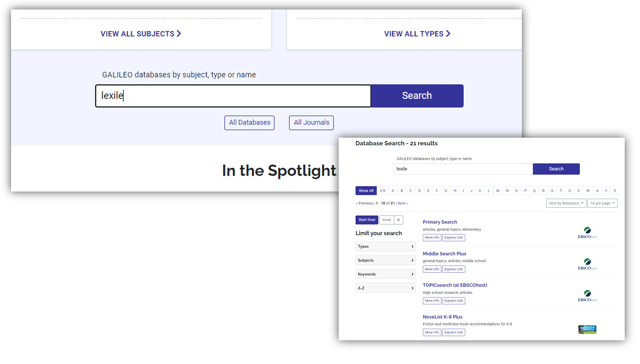Filter results by letter G
Image resolution: width=640 pixels, height=364 pixels.
[446, 190]
